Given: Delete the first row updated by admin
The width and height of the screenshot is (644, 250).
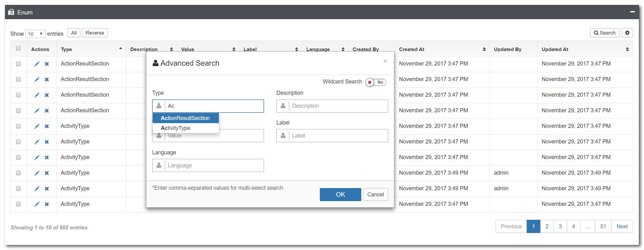Looking at the screenshot, I should (x=47, y=173).
